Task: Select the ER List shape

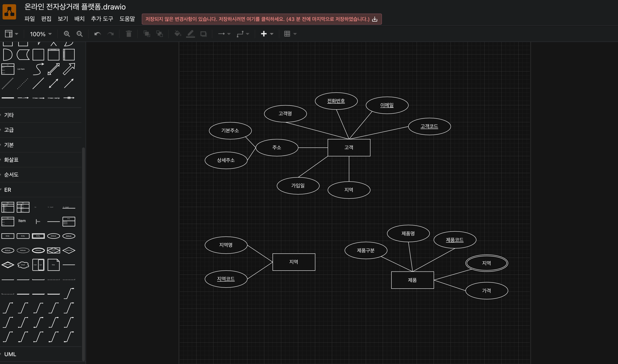Action: coord(8,221)
